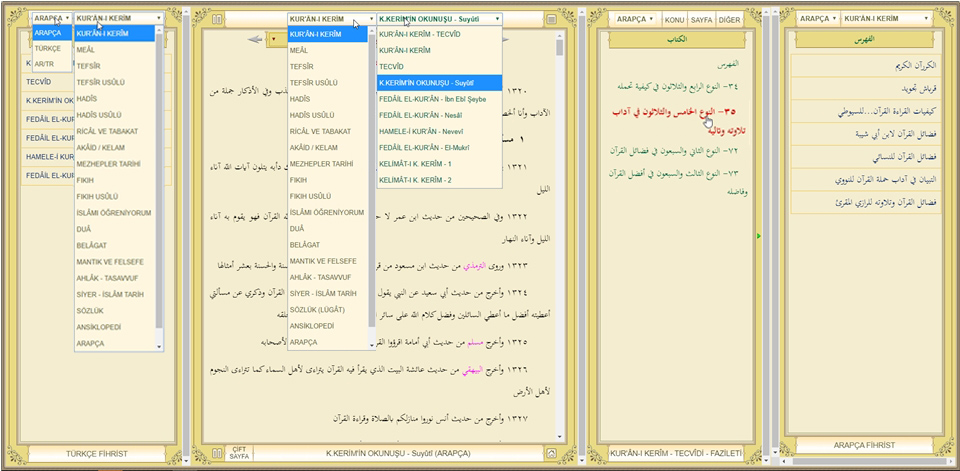This screenshot has width=960, height=471.
Task: Choose HADÎS USÛLÜ in the reading pane category list
Action: pyautogui.click(x=327, y=115)
